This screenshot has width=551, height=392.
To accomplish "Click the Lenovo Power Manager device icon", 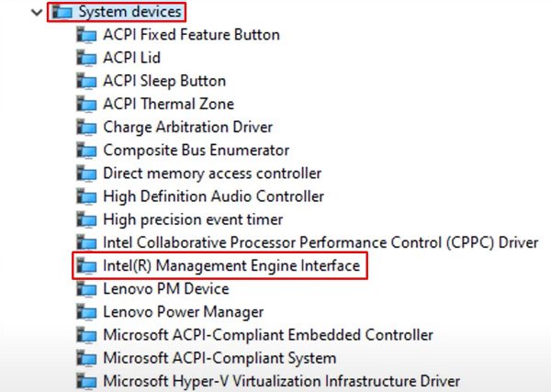I will (x=86, y=312).
